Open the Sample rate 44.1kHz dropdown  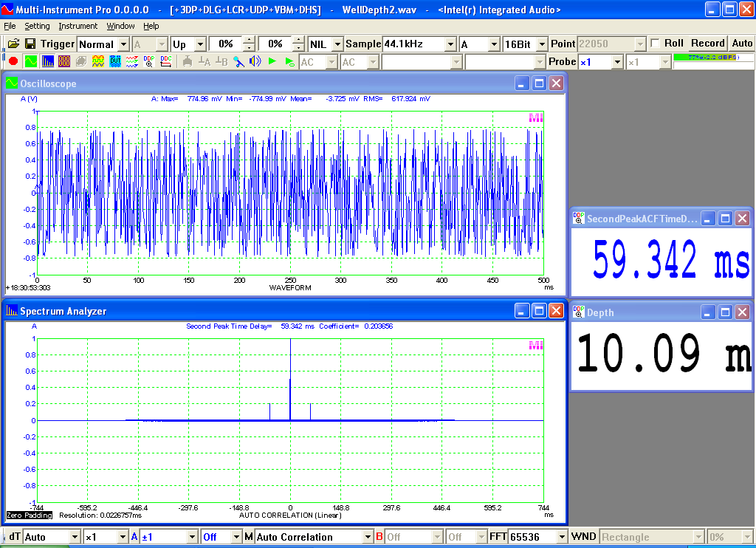click(x=451, y=44)
